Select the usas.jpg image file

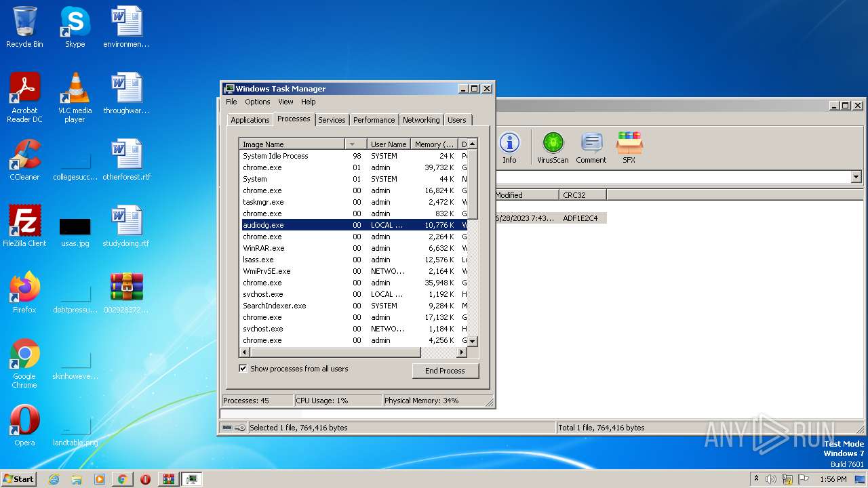75,232
